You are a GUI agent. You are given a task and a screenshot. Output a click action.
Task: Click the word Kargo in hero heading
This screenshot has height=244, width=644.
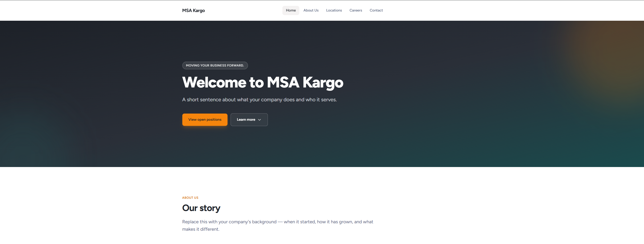click(323, 83)
